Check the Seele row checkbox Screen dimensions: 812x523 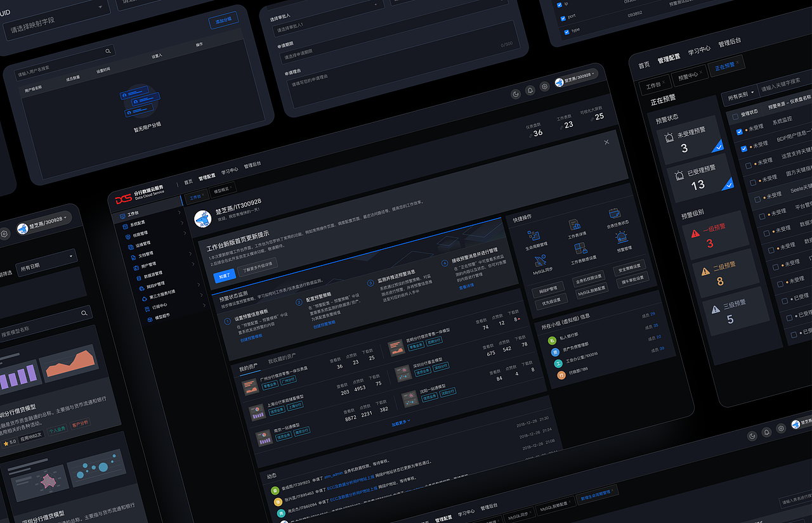pos(757,199)
